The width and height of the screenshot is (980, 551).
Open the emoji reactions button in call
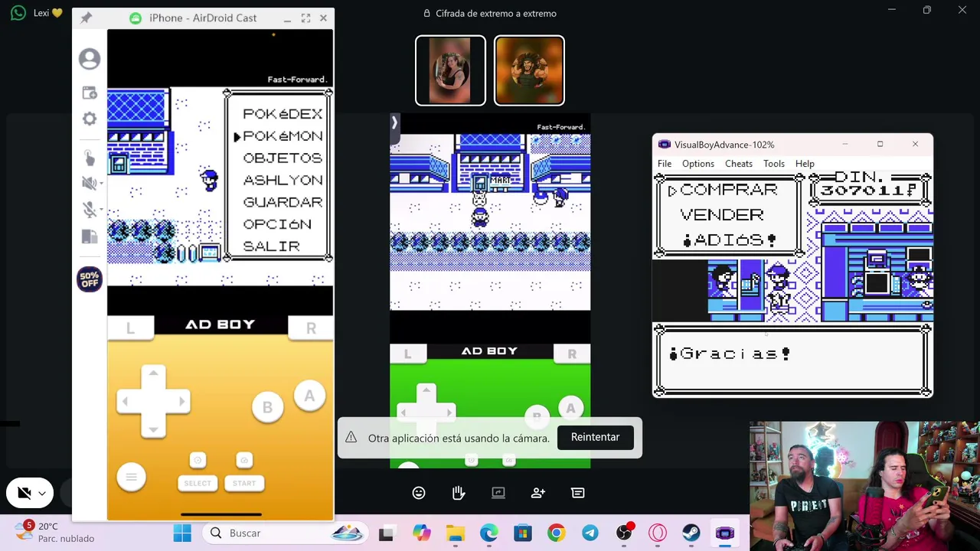tap(419, 493)
